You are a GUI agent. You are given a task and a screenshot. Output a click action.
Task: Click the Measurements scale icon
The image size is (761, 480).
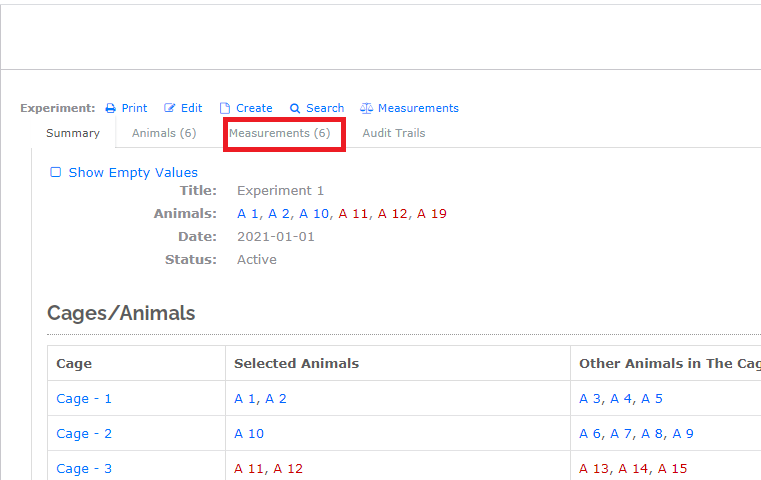[x=366, y=108]
